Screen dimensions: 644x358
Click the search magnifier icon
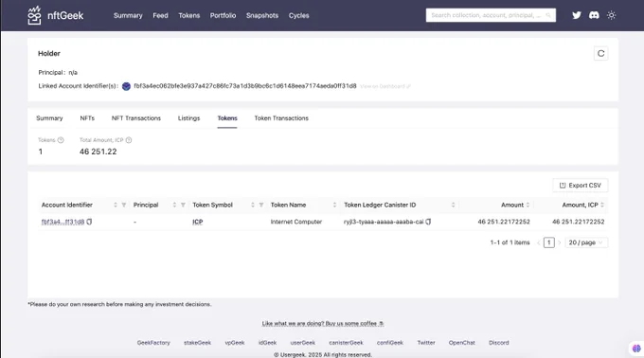coord(548,15)
